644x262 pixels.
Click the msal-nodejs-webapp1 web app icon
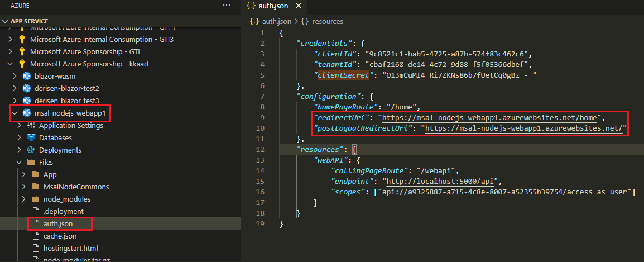coord(27,113)
